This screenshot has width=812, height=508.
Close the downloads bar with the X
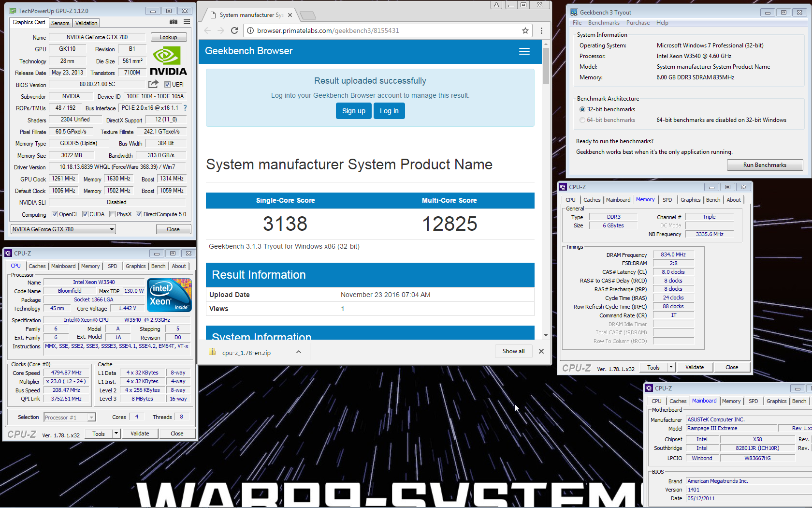[541, 351]
